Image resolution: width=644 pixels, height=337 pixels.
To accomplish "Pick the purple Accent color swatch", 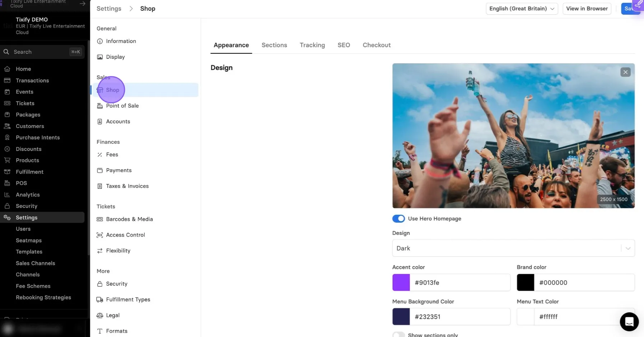I will pos(401,283).
